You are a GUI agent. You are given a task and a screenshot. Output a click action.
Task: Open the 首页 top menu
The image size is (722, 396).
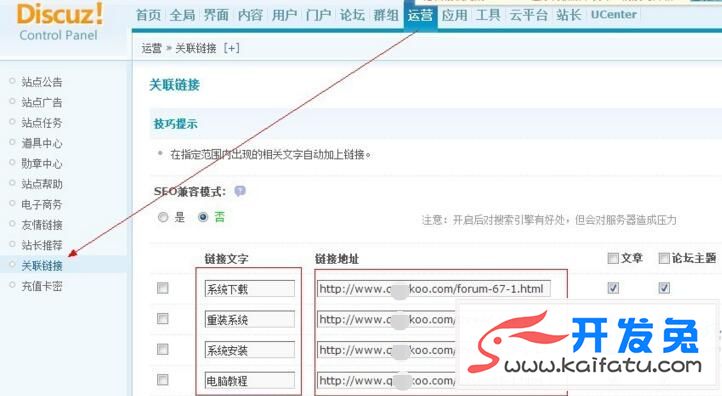pyautogui.click(x=149, y=15)
